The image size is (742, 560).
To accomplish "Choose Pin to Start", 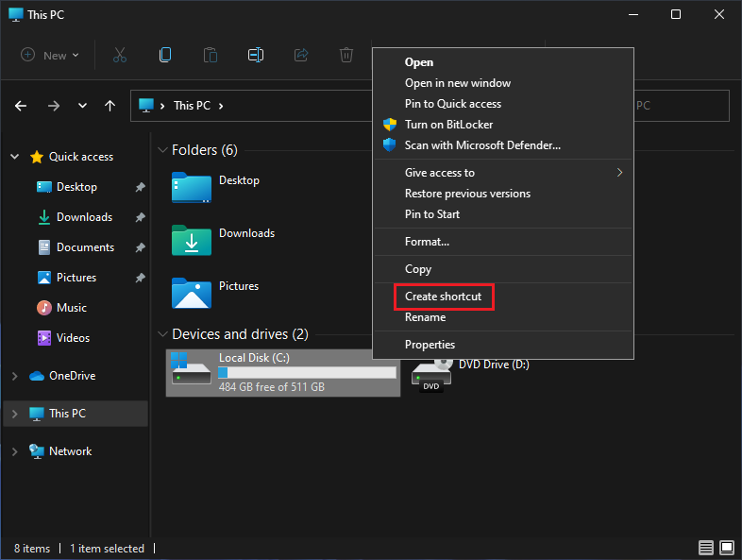I will tap(503, 214).
